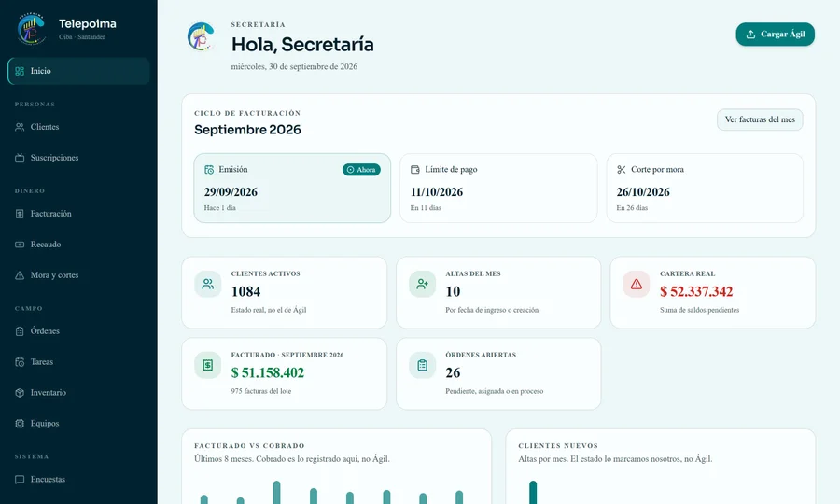Click the Mora y cortes warning icon
The height and width of the screenshot is (504, 840).
20,275
